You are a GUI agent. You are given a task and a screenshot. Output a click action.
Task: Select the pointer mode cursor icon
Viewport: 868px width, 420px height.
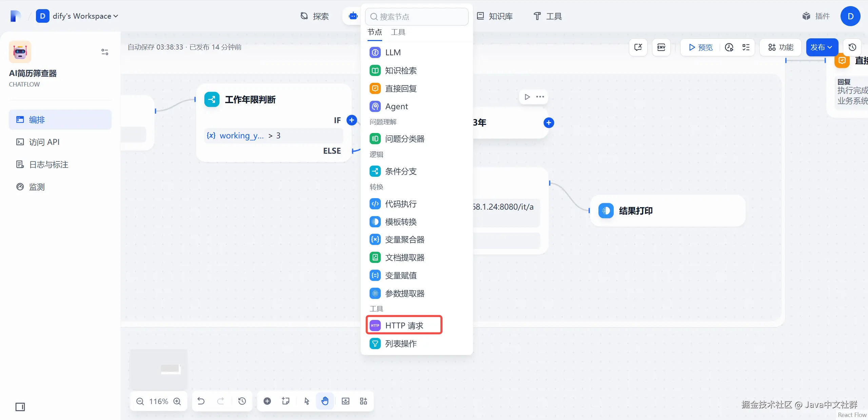pyautogui.click(x=307, y=401)
